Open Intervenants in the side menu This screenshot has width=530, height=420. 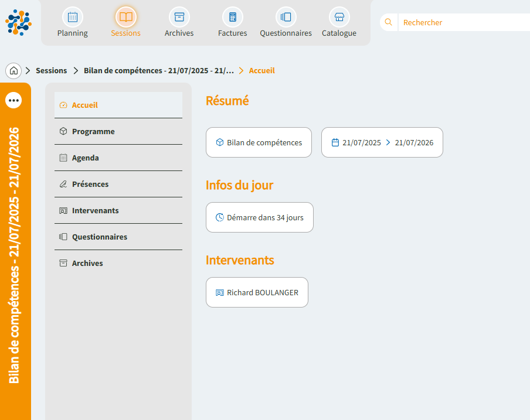coord(95,210)
